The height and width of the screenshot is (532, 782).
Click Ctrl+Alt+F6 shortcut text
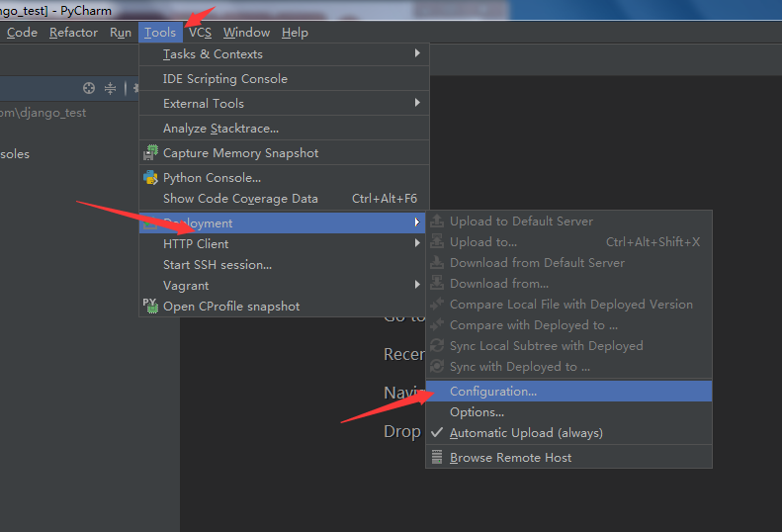[x=385, y=199]
